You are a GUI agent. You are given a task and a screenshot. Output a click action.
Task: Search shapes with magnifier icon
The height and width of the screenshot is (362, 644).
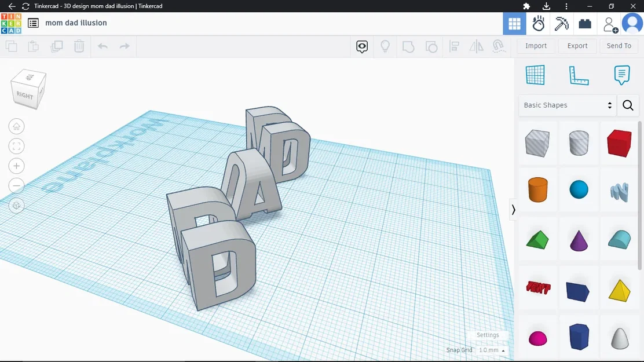628,105
